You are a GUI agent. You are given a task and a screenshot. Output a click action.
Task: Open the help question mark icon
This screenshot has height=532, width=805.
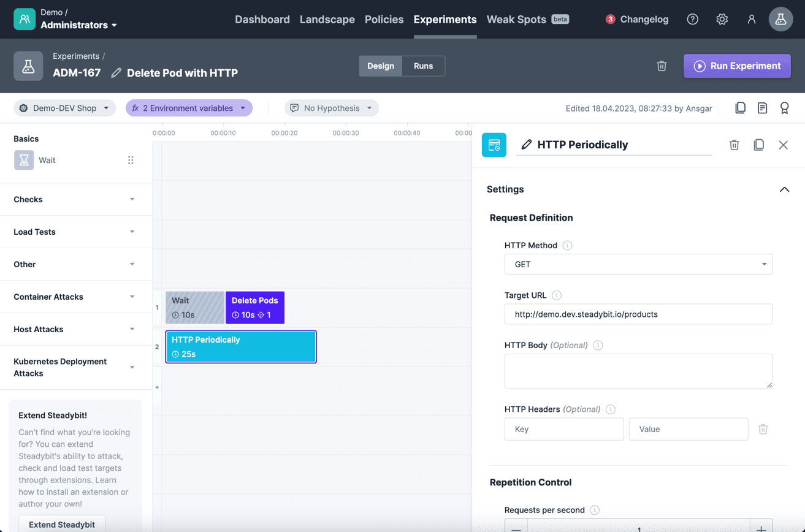point(692,19)
